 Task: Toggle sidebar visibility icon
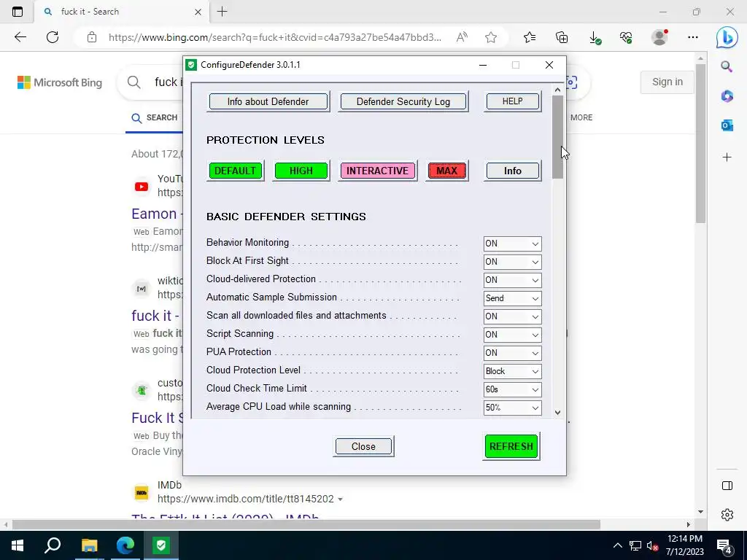pyautogui.click(x=727, y=486)
